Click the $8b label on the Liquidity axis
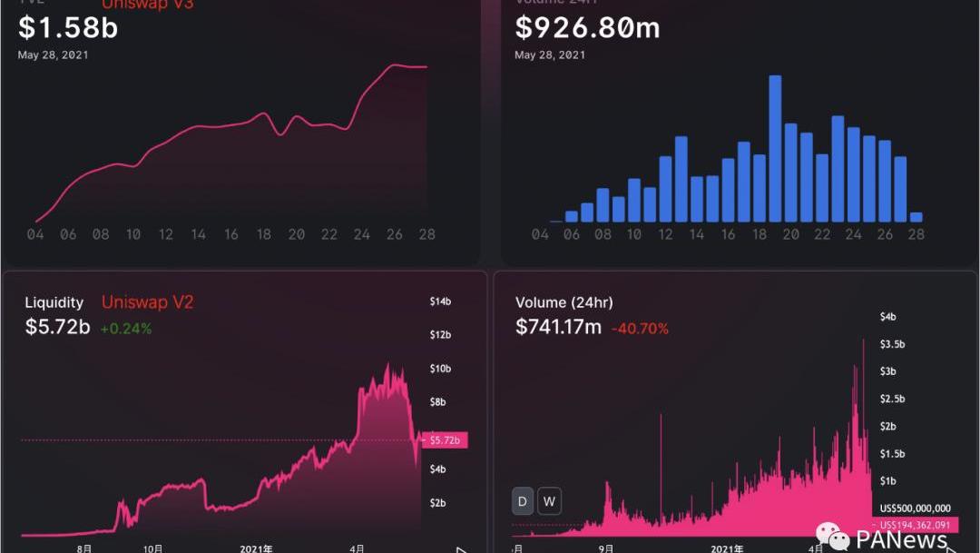The height and width of the screenshot is (553, 980). (x=438, y=401)
